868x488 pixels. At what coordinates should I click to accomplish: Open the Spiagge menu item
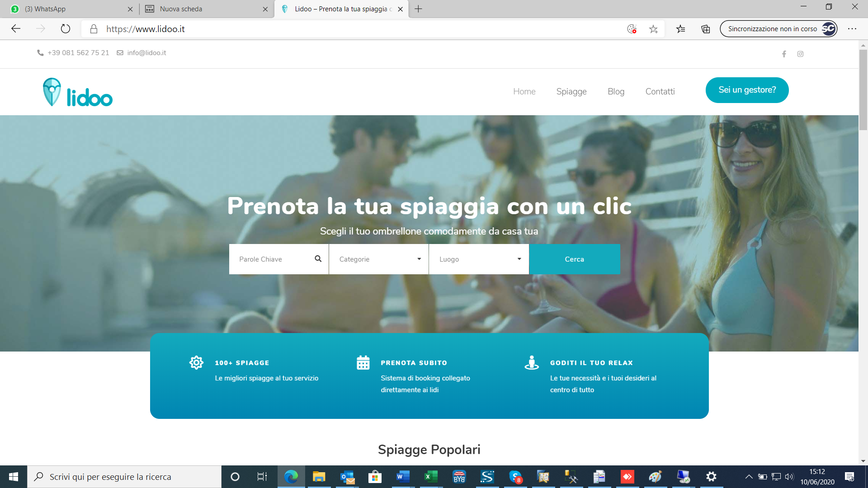click(x=571, y=91)
